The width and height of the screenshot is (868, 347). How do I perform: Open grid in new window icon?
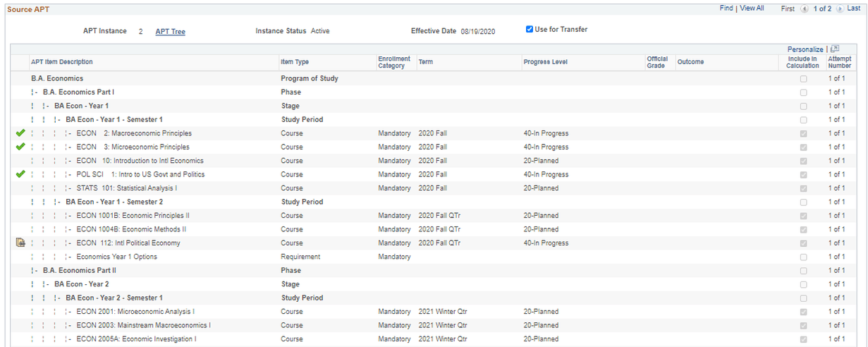coord(835,49)
